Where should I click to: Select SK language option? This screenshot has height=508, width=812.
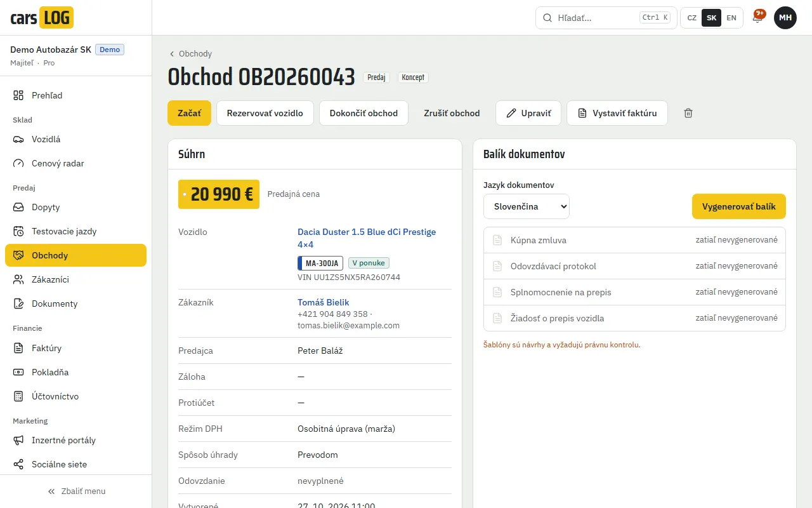coord(712,18)
